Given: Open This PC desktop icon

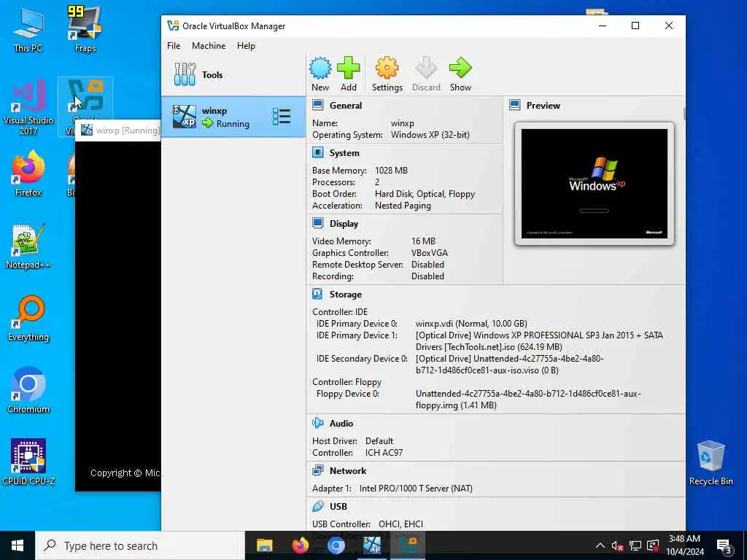Looking at the screenshot, I should [28, 29].
